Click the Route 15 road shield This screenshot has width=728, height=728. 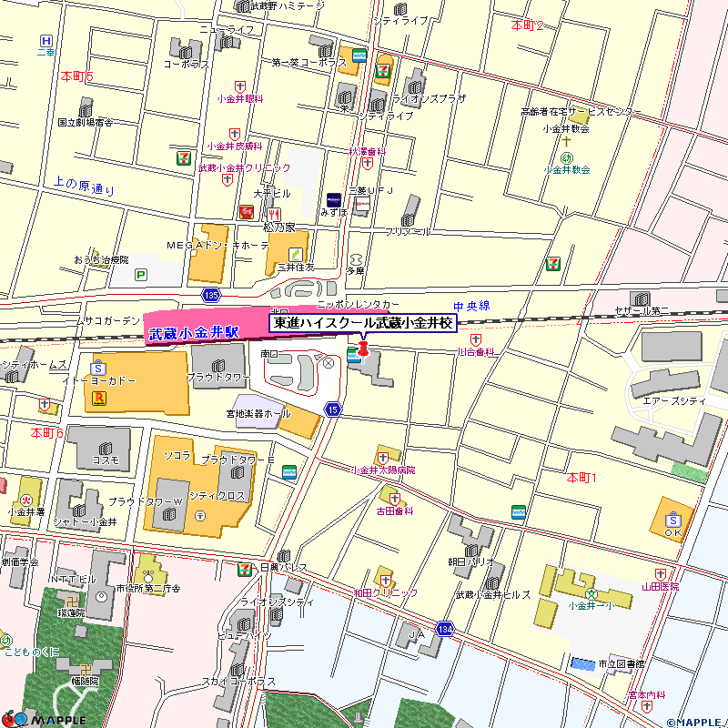pos(334,409)
